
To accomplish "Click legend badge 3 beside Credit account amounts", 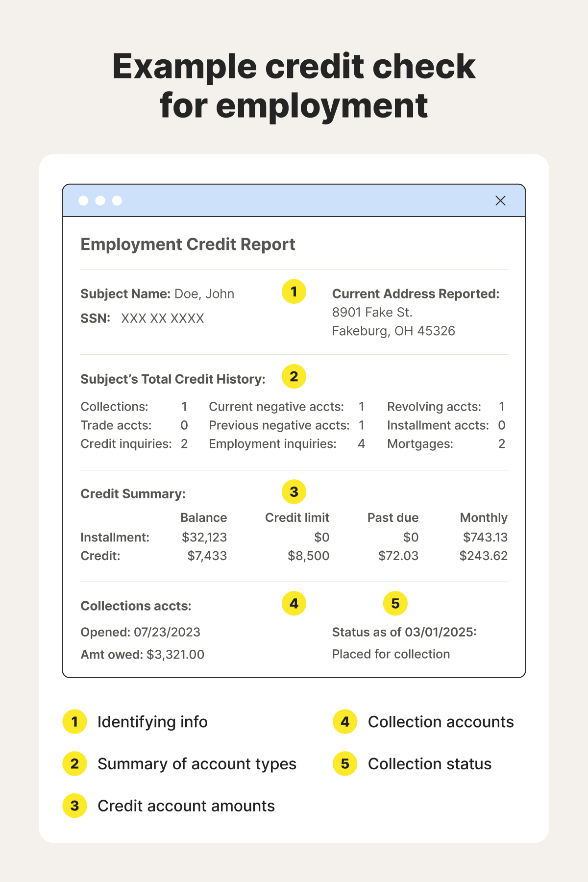I will [75, 806].
